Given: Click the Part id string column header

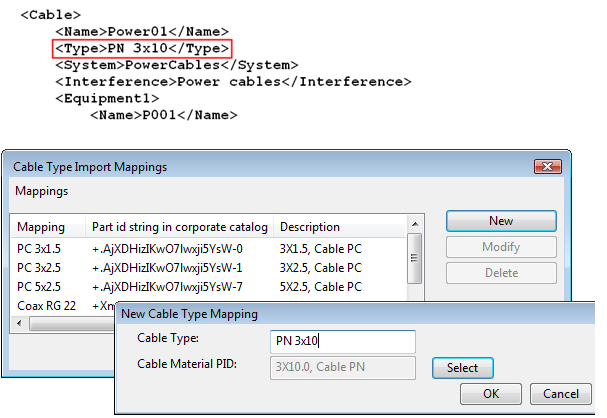Looking at the screenshot, I should click(x=178, y=227).
